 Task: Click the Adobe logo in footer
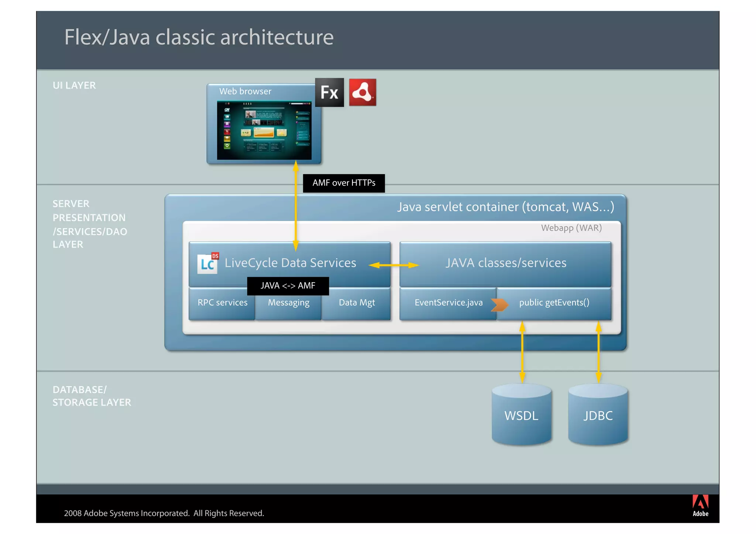(700, 506)
